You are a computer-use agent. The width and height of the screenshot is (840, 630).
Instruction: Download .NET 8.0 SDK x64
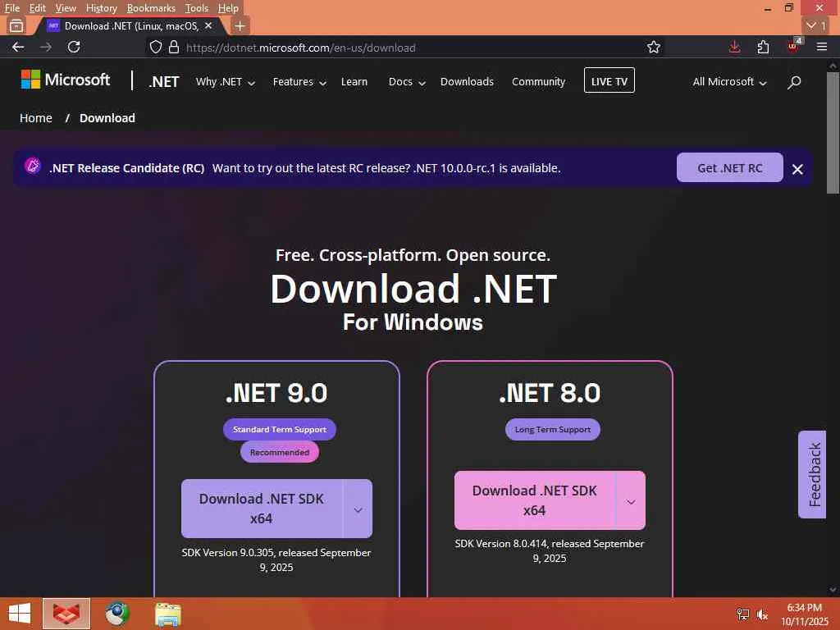tap(535, 501)
